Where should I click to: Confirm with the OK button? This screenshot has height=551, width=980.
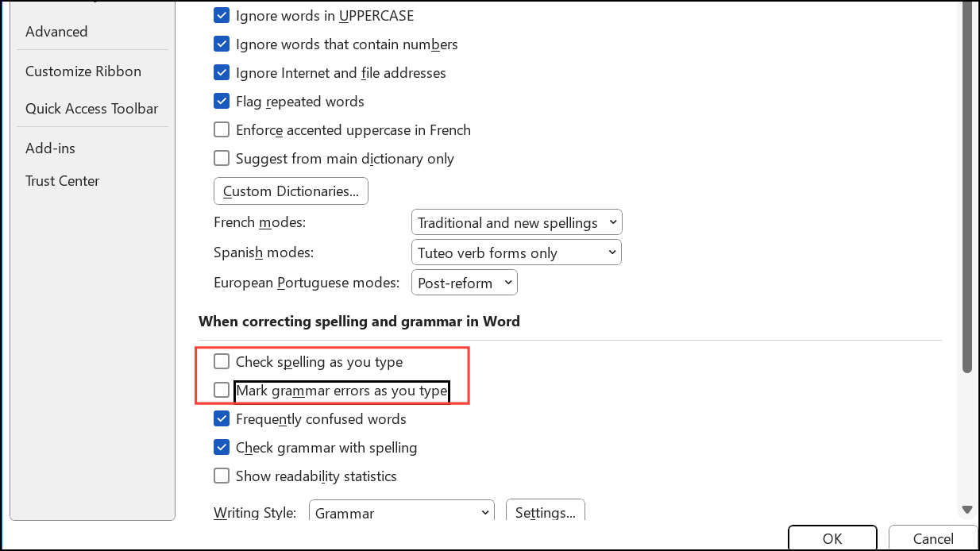(832, 538)
